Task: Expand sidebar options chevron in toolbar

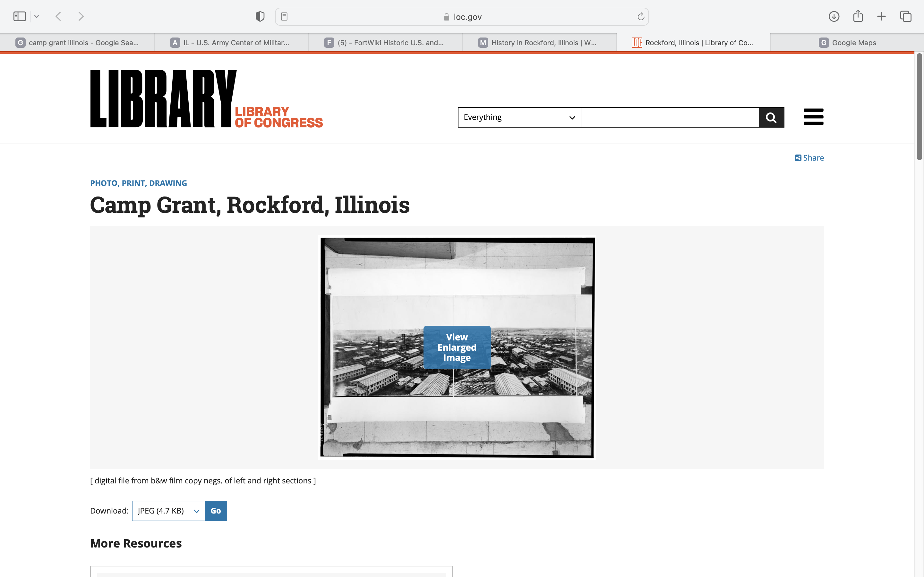Action: [37, 16]
